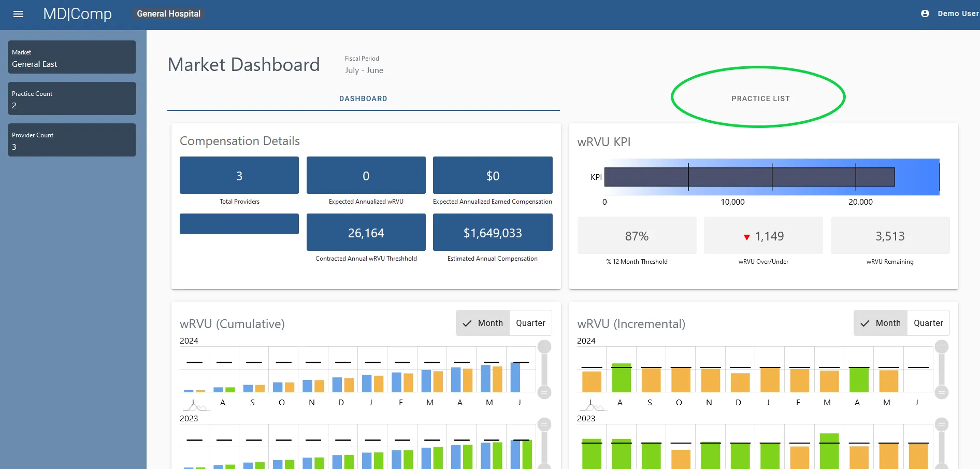Expand the Fiscal Period July - June selector
The image size is (980, 469).
tap(364, 65)
